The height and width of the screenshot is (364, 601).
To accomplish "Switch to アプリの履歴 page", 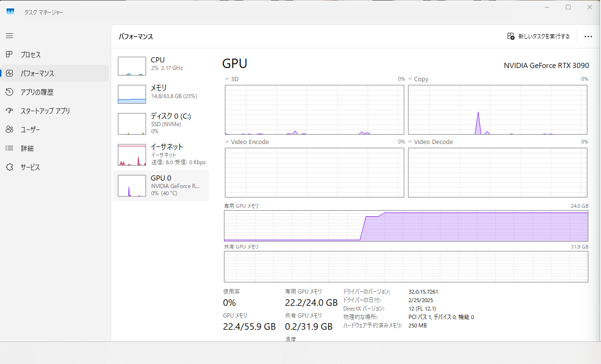I will pos(54,92).
